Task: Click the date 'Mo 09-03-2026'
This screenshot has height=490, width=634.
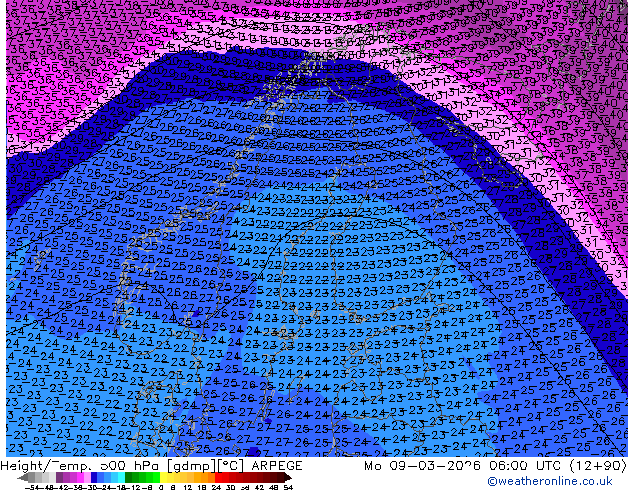Action: click(422, 466)
